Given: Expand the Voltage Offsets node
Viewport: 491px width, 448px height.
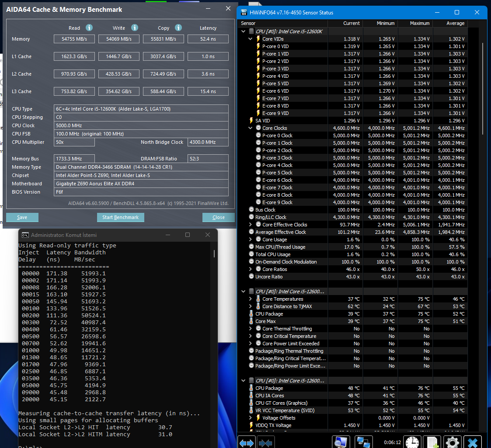Looking at the screenshot, I should click(x=250, y=418).
